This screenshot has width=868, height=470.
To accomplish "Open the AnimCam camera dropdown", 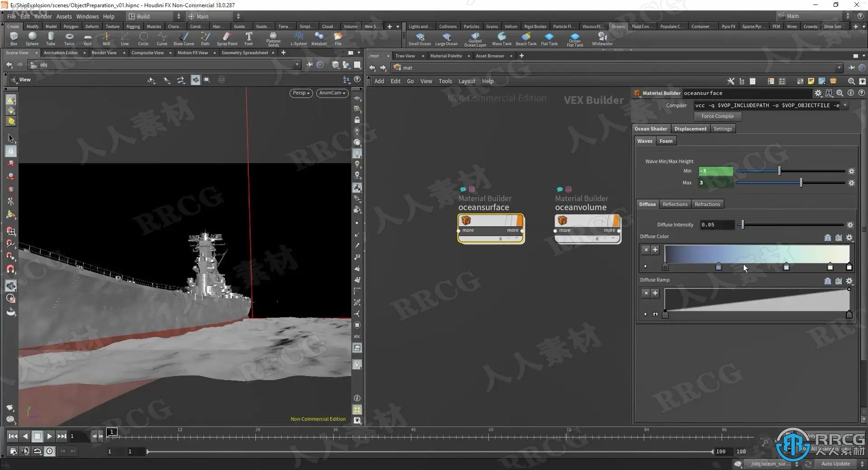I will pos(332,93).
